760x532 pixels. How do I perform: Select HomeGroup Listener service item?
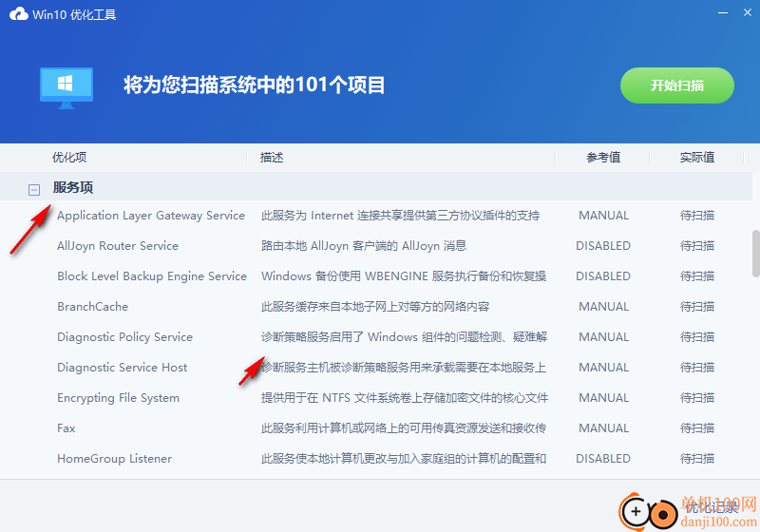tap(114, 459)
